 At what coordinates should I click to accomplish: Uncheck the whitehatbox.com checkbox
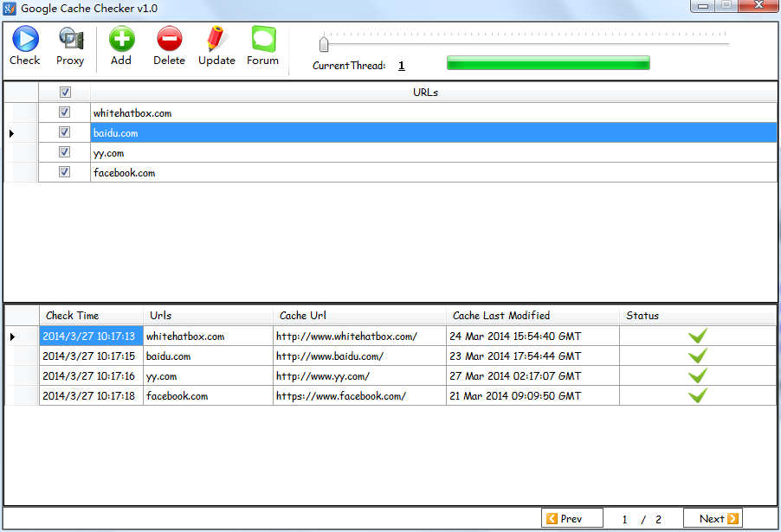(x=64, y=112)
